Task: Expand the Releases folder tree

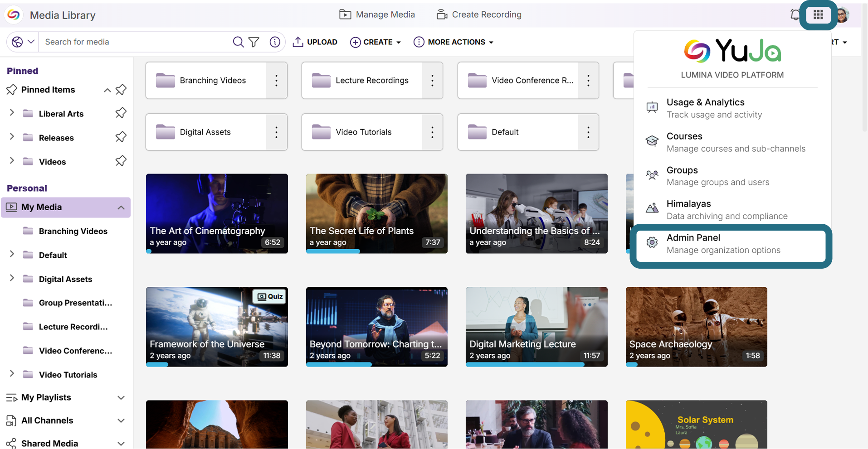Action: (x=12, y=137)
